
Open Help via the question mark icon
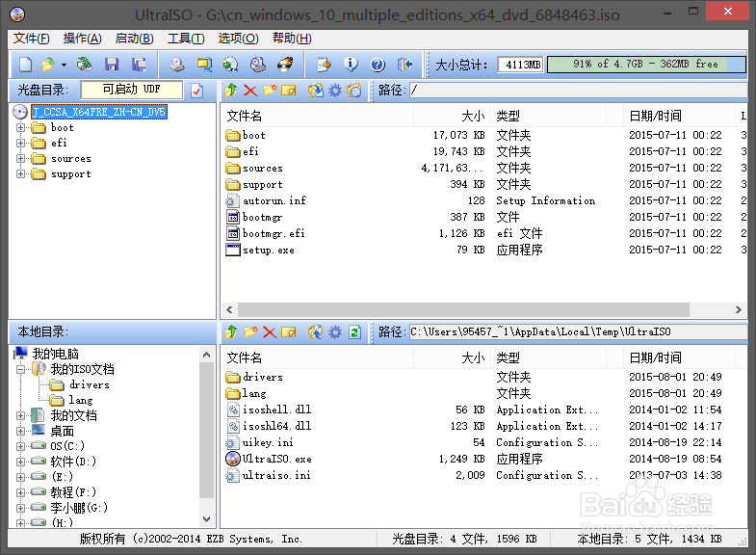[378, 65]
